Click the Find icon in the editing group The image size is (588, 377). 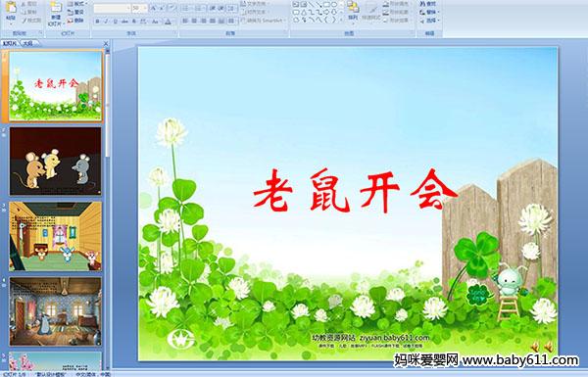[428, 4]
